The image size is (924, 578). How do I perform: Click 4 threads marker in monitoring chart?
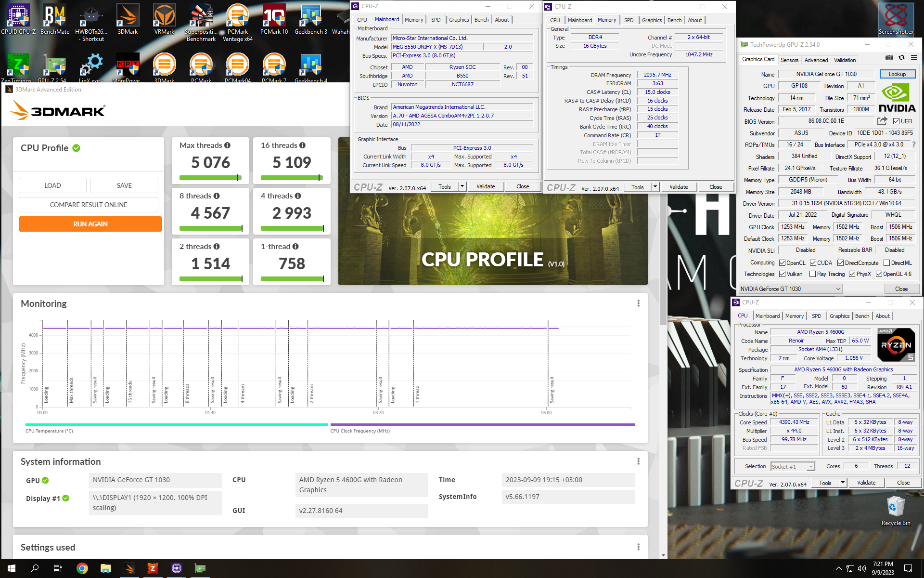(243, 393)
